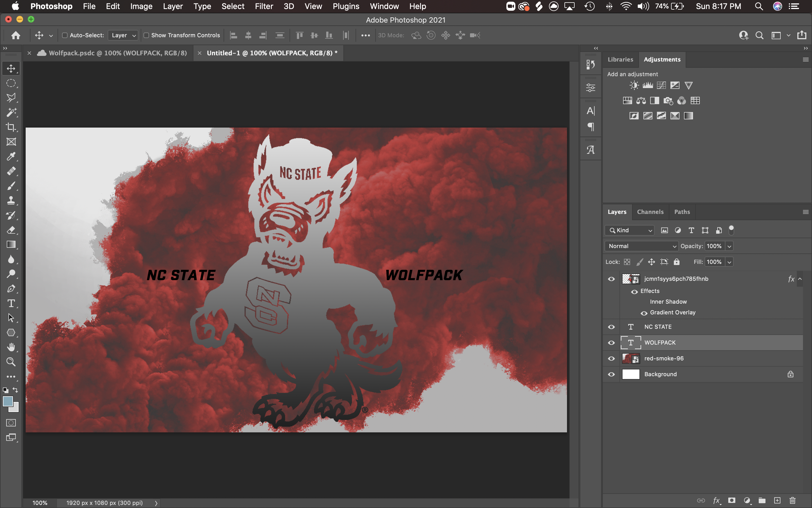Hide the Background layer
Image resolution: width=812 pixels, height=508 pixels.
click(611, 374)
